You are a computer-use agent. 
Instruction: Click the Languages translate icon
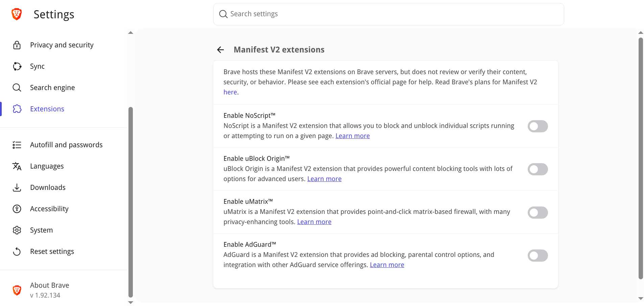pyautogui.click(x=17, y=166)
